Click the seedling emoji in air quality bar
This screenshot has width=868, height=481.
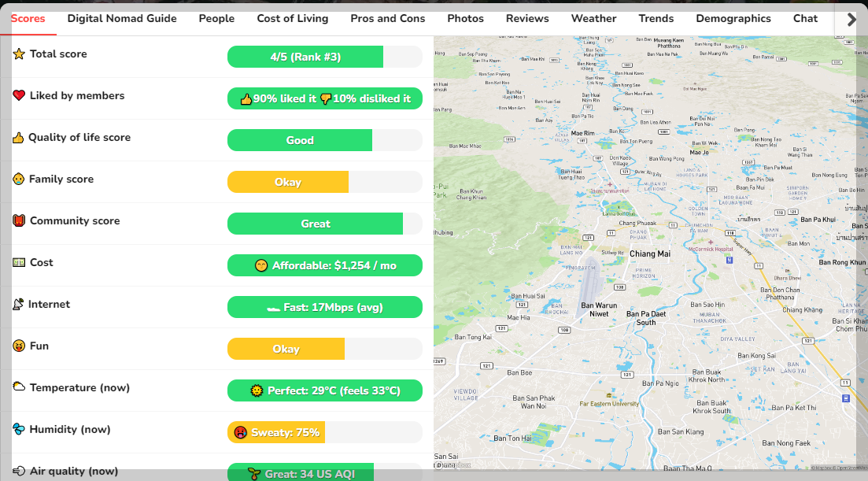click(x=254, y=474)
